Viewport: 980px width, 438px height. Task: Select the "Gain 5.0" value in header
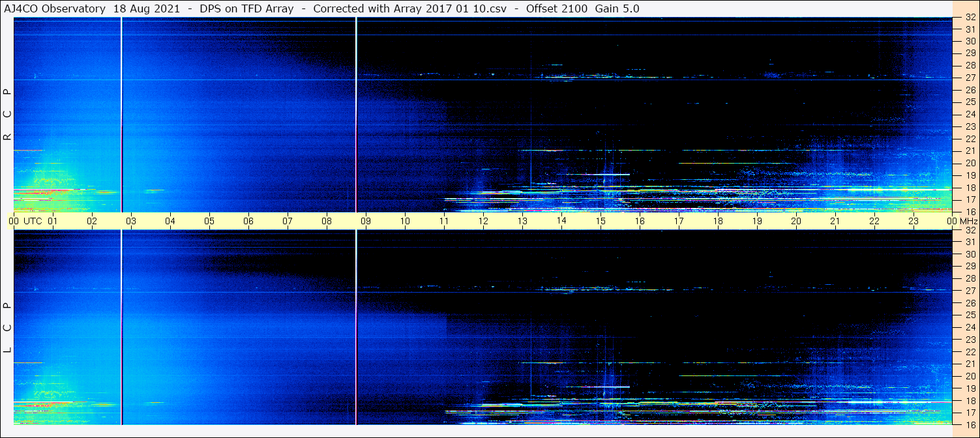(617, 8)
